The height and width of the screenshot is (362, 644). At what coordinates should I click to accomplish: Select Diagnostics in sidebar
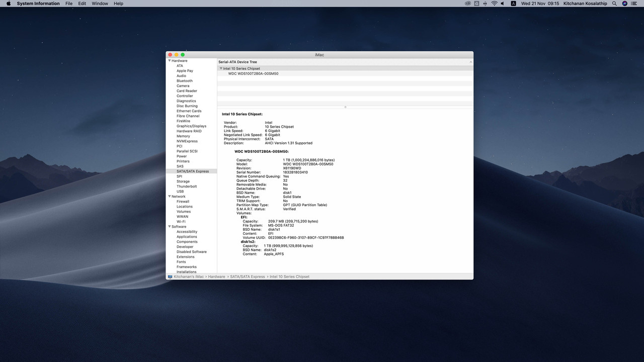[x=186, y=101]
